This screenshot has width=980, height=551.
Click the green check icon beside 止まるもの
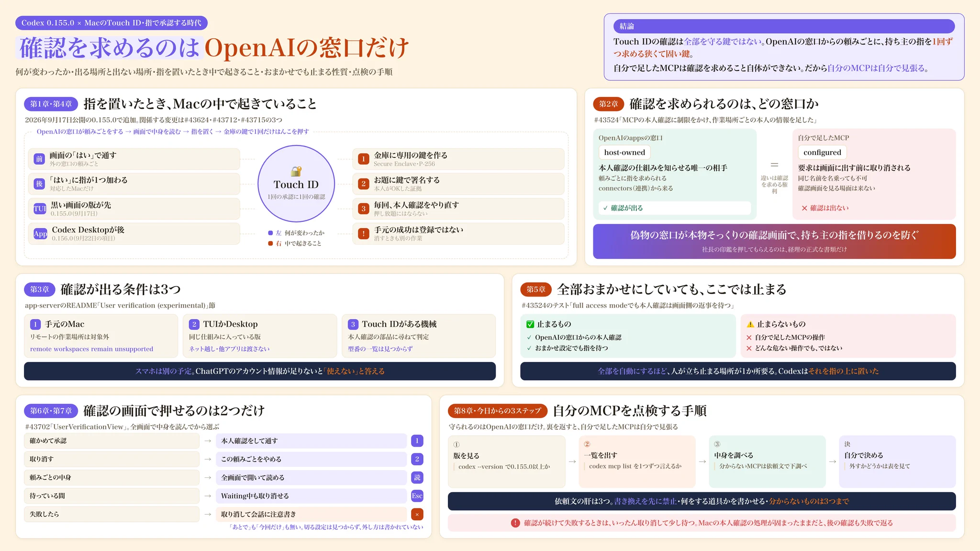(x=530, y=324)
